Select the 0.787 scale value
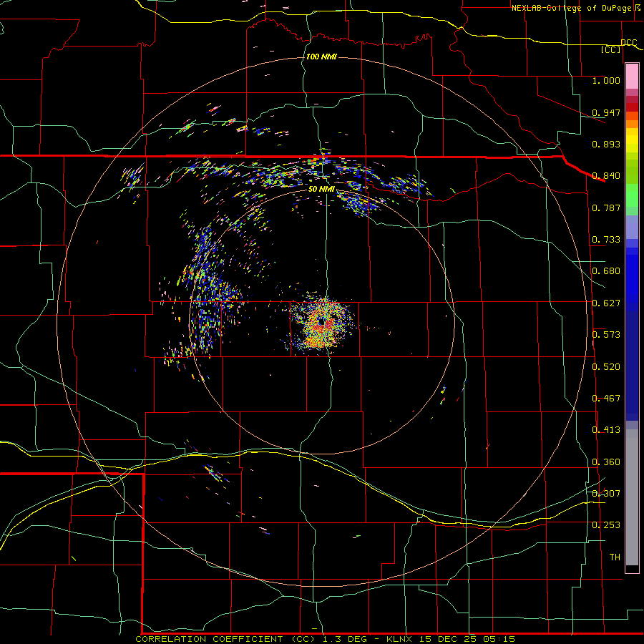Viewport: 644px width, 644px height. pyautogui.click(x=606, y=208)
